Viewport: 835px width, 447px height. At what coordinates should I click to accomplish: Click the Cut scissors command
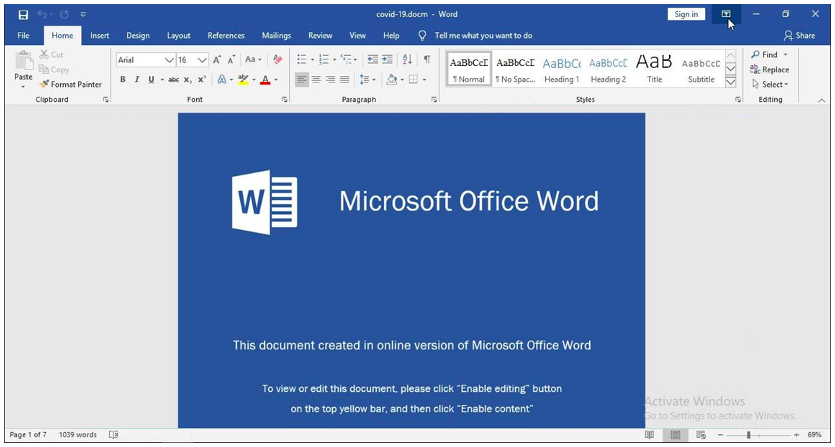tap(51, 55)
